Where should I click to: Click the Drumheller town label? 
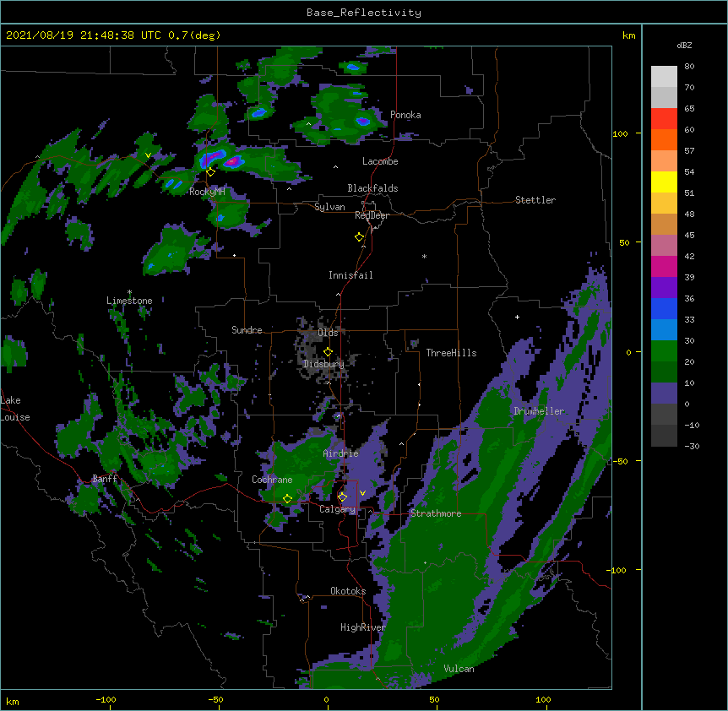coord(539,411)
